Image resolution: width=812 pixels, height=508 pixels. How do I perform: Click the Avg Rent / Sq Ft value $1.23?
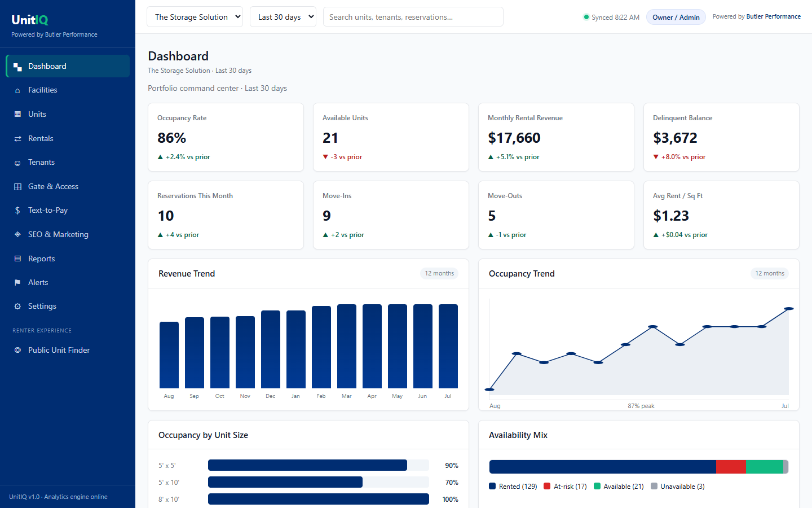point(671,216)
